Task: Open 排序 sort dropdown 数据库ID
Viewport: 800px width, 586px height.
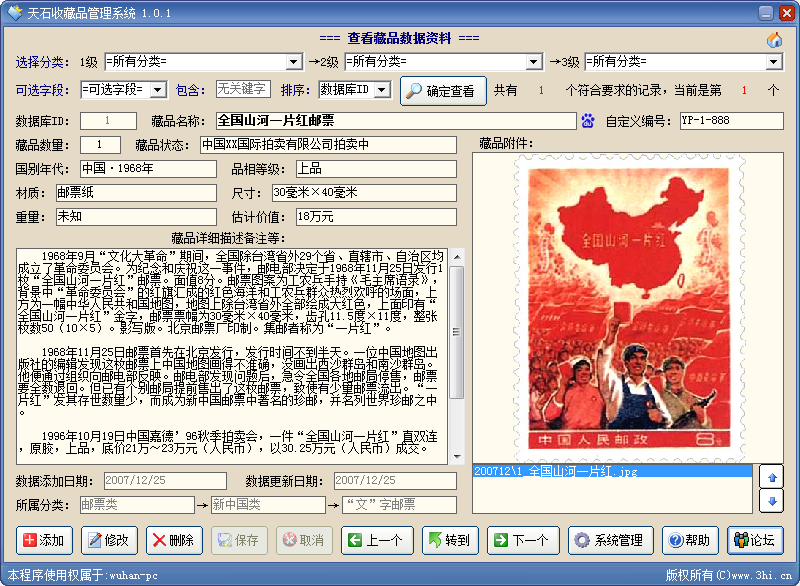Action: [382, 90]
